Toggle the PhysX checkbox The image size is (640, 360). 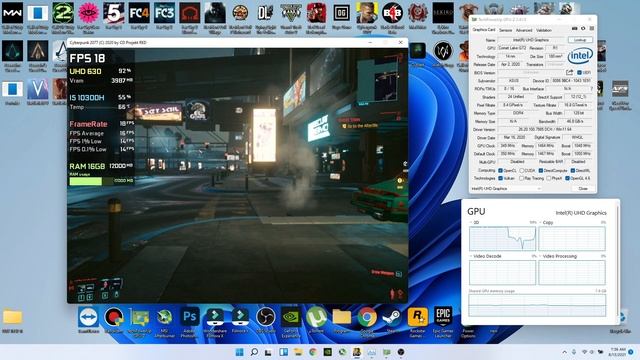548,178
